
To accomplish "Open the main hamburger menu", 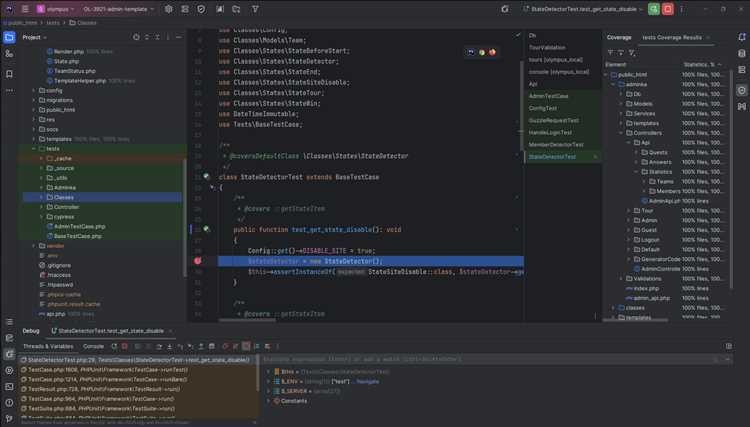I will pyautogui.click(x=25, y=9).
